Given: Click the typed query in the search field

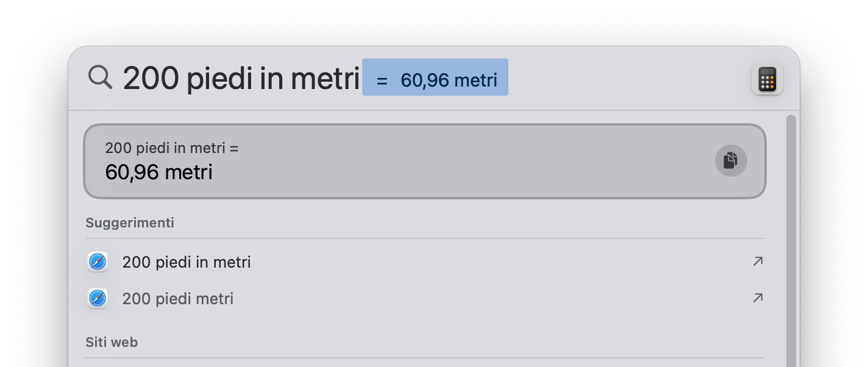Looking at the screenshot, I should [x=241, y=79].
